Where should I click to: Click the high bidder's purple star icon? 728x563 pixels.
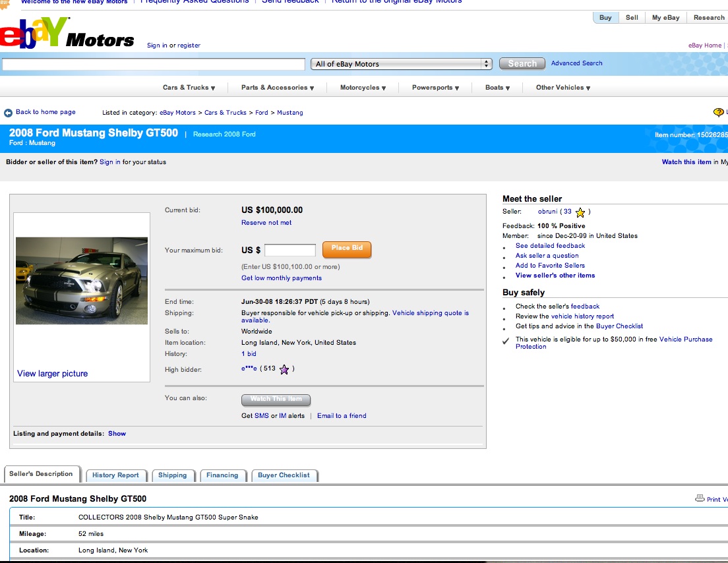284,369
